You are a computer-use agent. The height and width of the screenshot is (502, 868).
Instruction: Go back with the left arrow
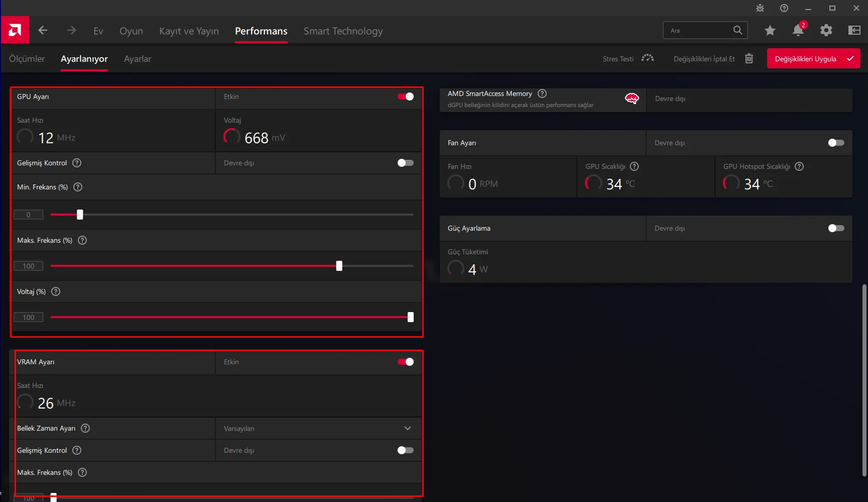43,30
